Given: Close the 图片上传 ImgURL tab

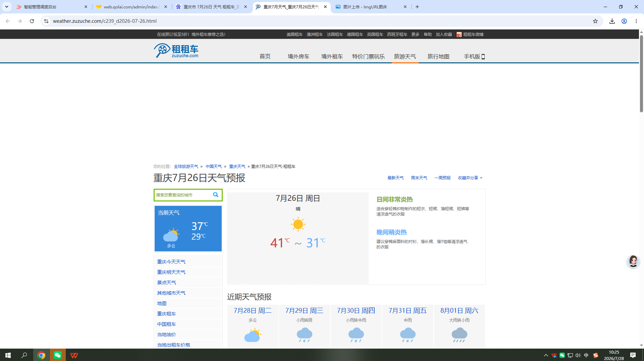Looking at the screenshot, I should (x=405, y=7).
